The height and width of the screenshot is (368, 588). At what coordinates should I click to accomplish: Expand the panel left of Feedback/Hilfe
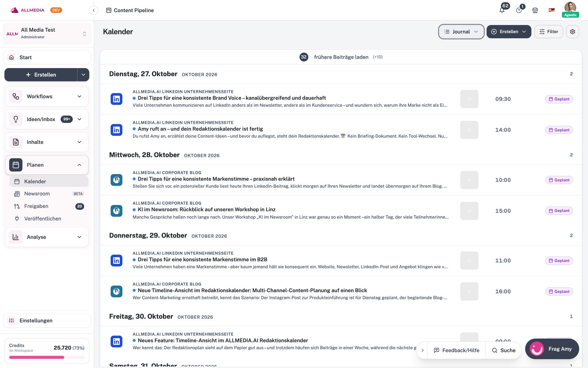coord(423,350)
